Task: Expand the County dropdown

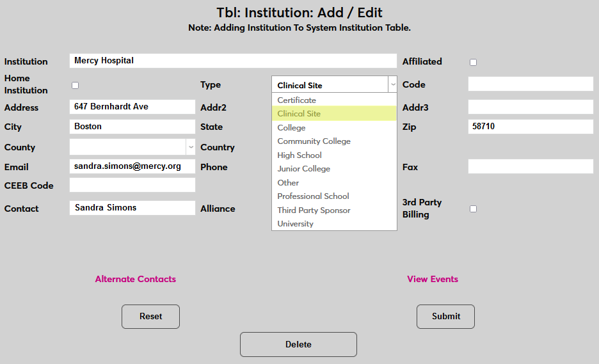Action: [191, 147]
